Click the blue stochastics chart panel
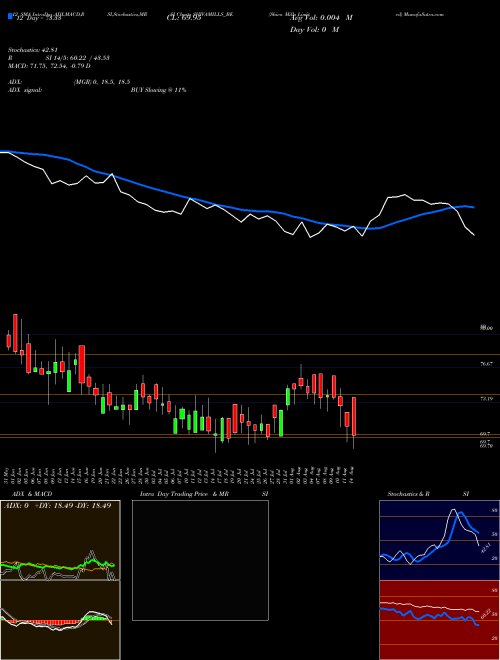This screenshot has height=660, width=500. [x=439, y=540]
